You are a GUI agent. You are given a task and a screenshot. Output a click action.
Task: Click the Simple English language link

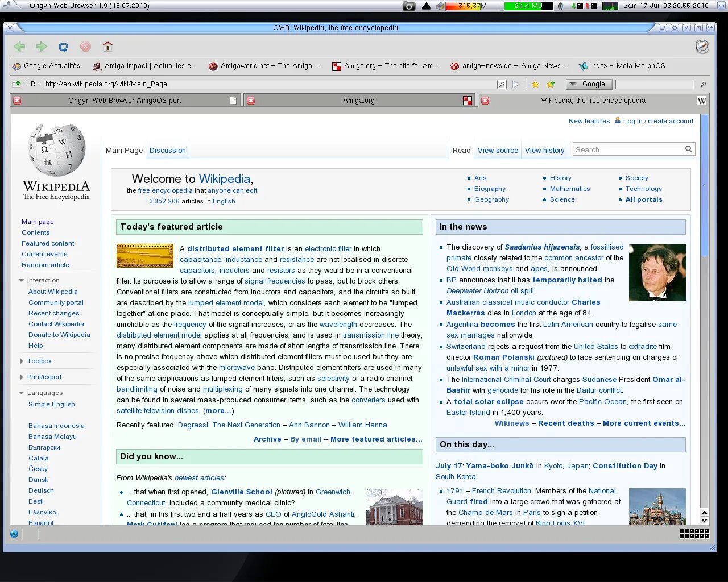pyautogui.click(x=52, y=404)
